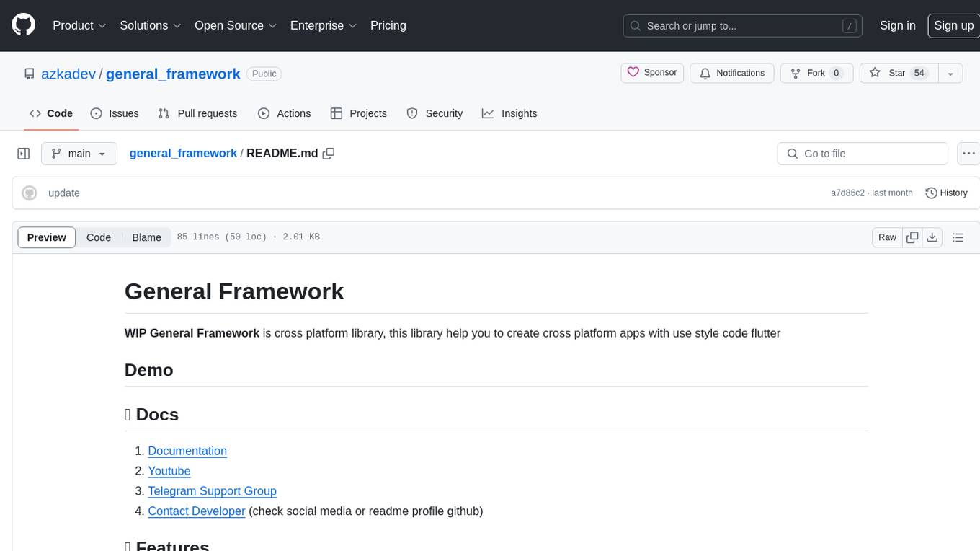
Task: Open the azkadev owner profile
Action: [x=68, y=74]
